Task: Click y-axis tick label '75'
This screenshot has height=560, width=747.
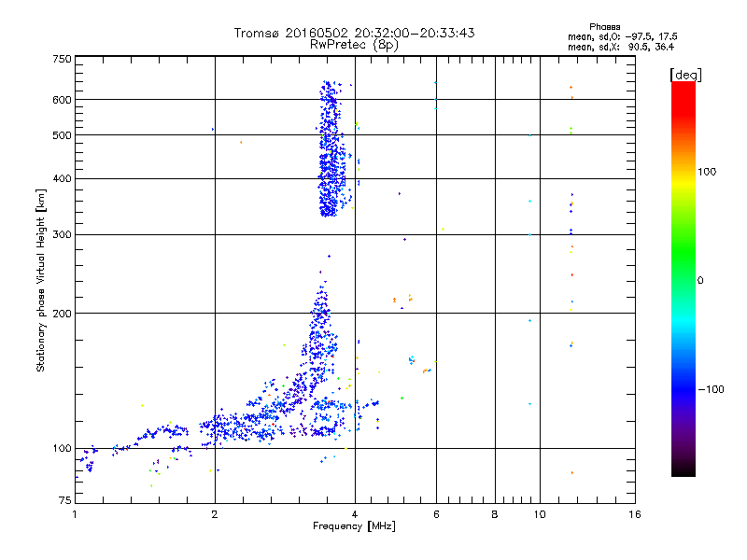Action: point(65,500)
